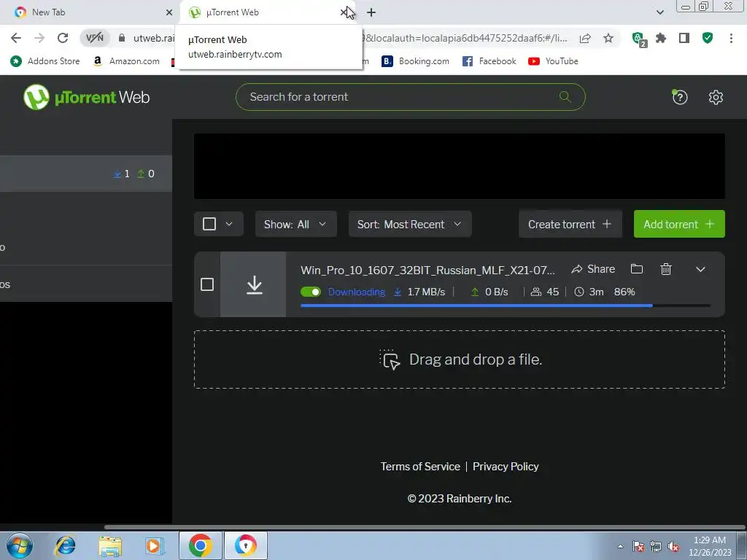Delete the Win_Pro_10 torrent with the trash icon
The image size is (747, 560).
coord(666,269)
